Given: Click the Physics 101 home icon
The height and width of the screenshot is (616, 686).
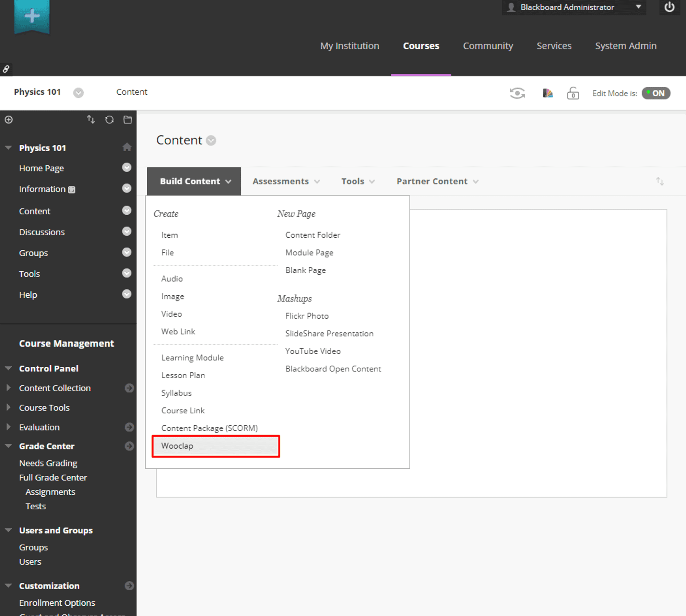Looking at the screenshot, I should coord(127,147).
